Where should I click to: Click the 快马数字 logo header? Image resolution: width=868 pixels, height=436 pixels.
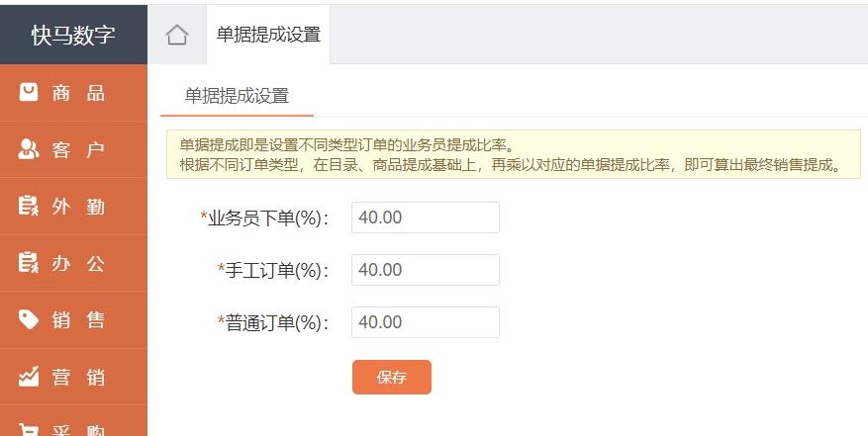click(73, 35)
